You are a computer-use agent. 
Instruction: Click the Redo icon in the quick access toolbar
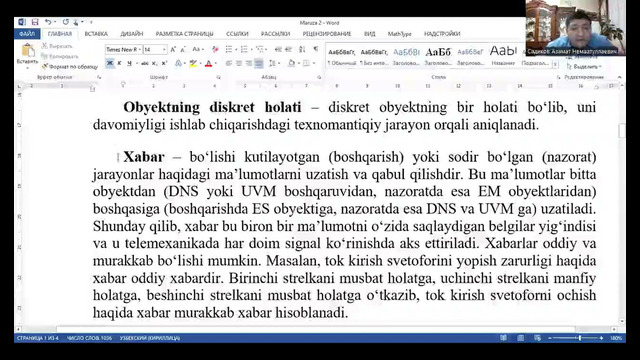pos(66,22)
